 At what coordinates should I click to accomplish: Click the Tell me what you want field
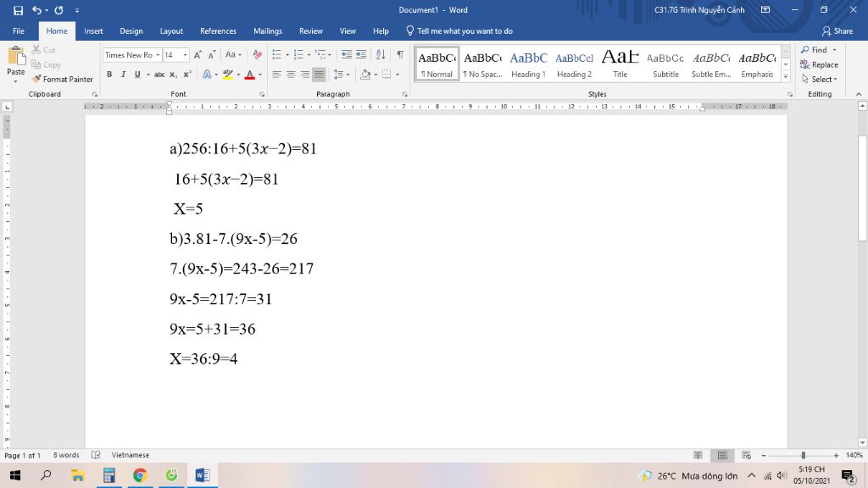click(459, 31)
